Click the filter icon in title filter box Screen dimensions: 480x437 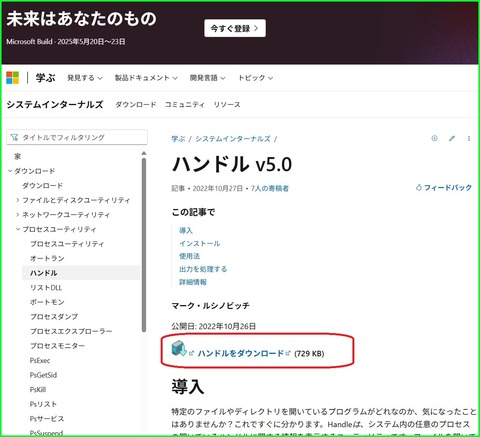point(14,137)
